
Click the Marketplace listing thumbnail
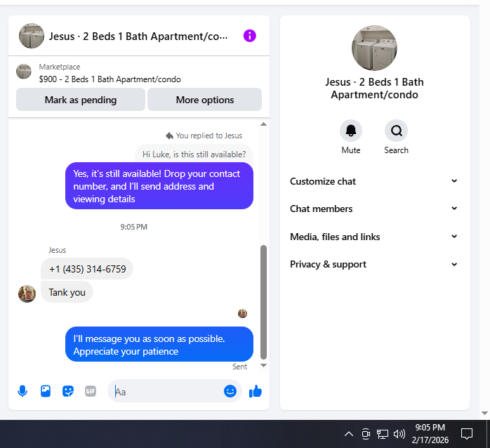pyautogui.click(x=24, y=72)
